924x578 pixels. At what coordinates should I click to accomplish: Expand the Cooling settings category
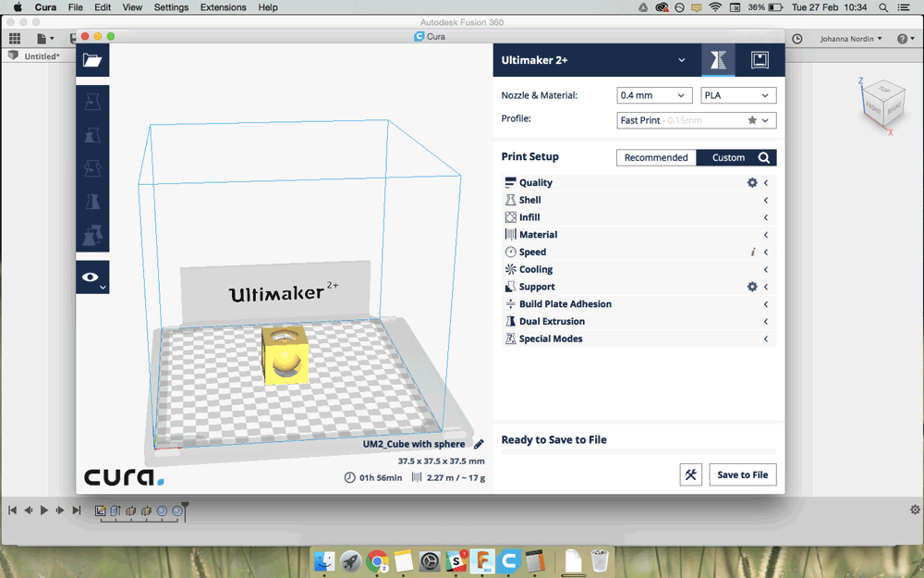point(638,269)
